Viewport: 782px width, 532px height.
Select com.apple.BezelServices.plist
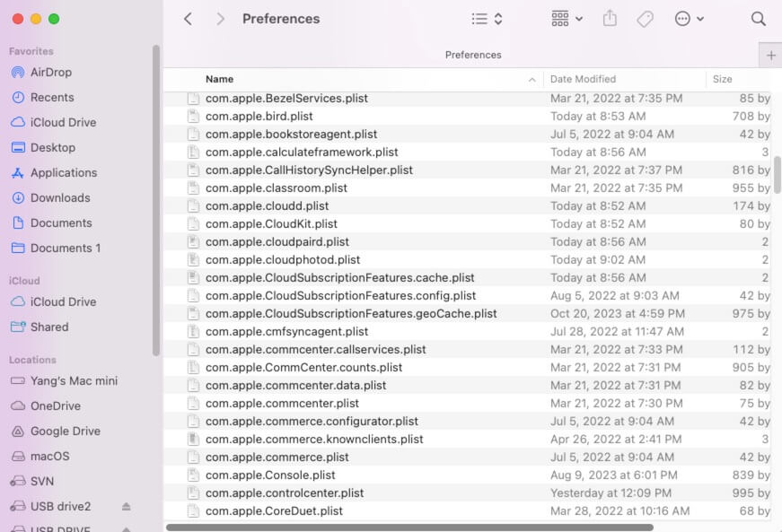tap(286, 99)
